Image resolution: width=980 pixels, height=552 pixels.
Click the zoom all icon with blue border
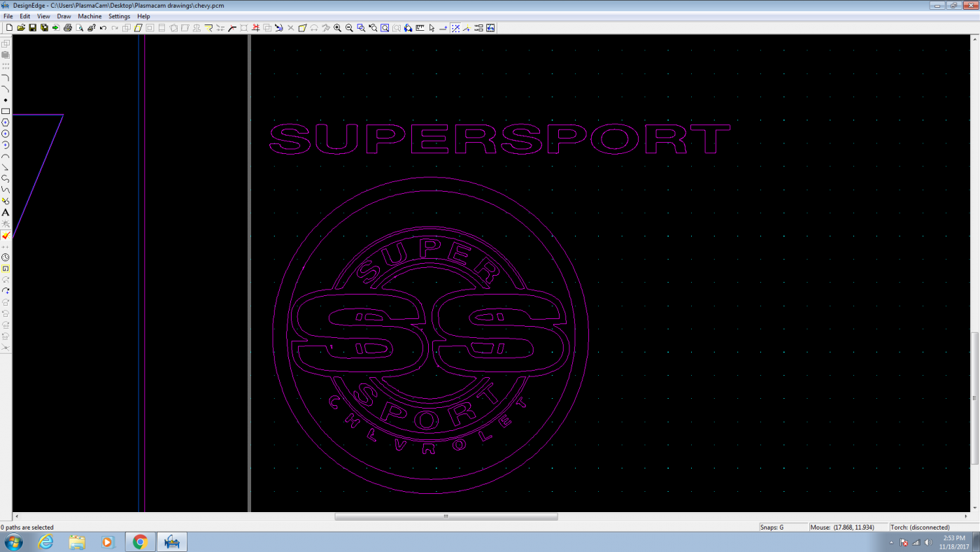point(385,28)
